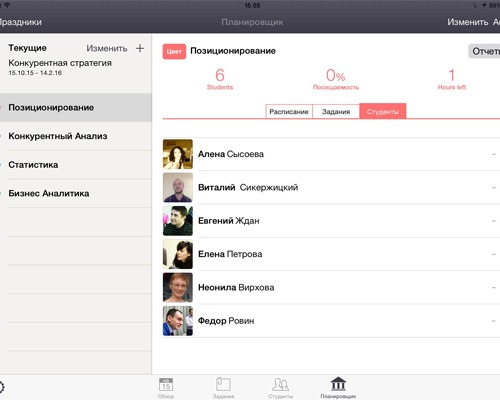Open the settings gear icon
This screenshot has height=400, width=500.
tap(1, 387)
